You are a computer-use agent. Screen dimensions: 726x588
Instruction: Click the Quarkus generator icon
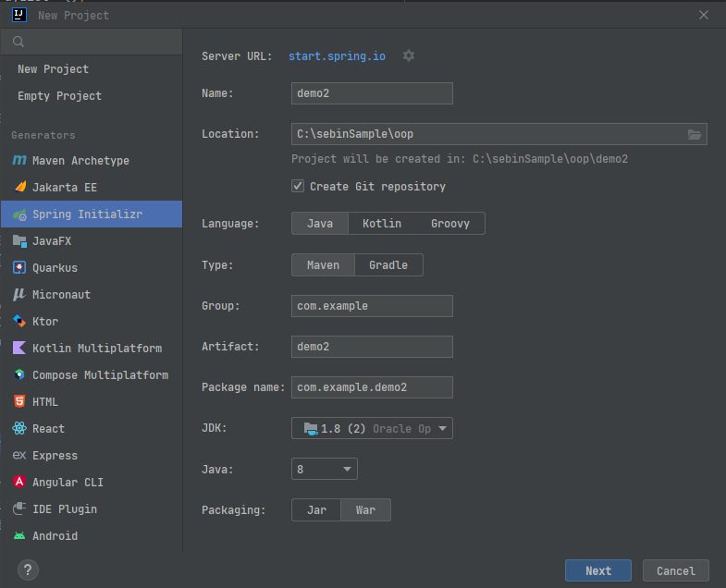(19, 267)
